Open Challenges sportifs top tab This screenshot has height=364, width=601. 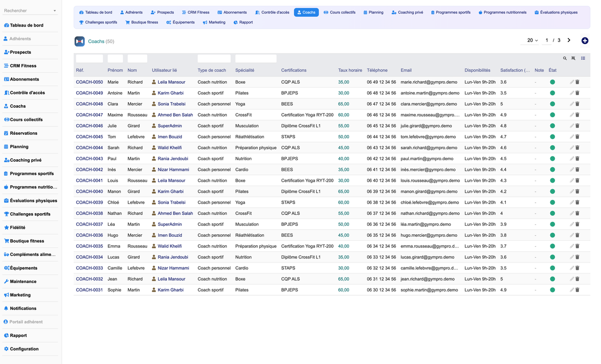[98, 23]
